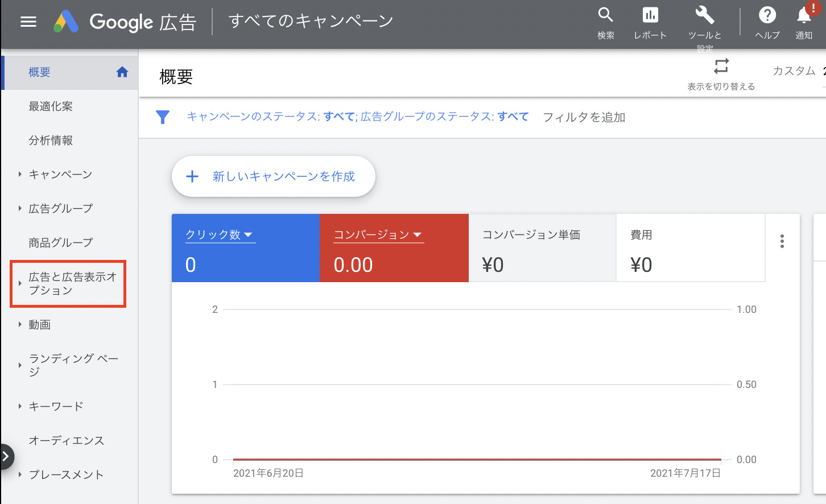Viewport: 826px width, 504px height.
Task: Click the filter funnel icon
Action: tap(163, 117)
